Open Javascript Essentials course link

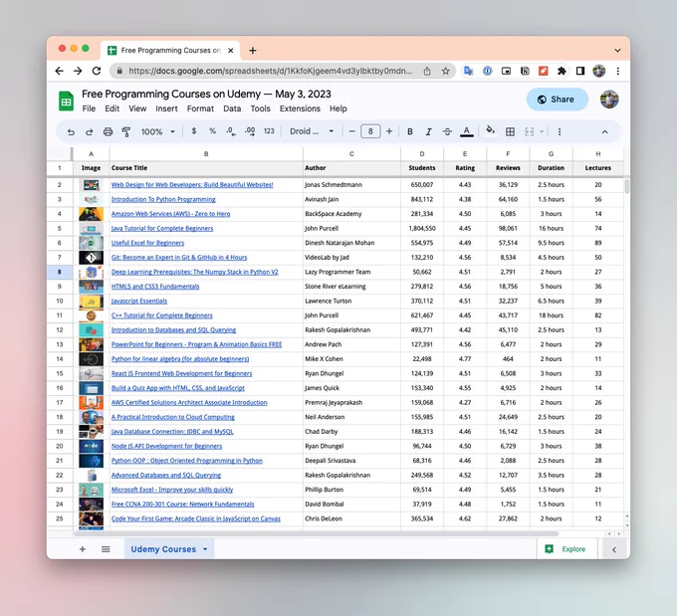pos(139,301)
